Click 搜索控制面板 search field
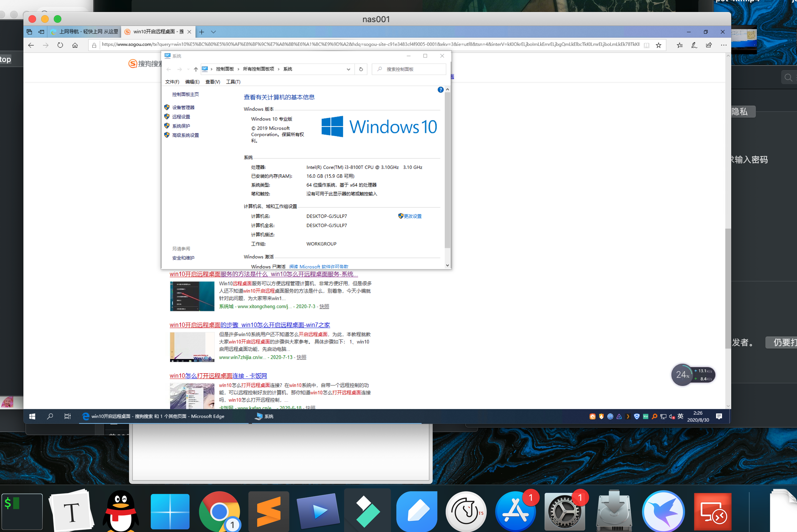 409,69
